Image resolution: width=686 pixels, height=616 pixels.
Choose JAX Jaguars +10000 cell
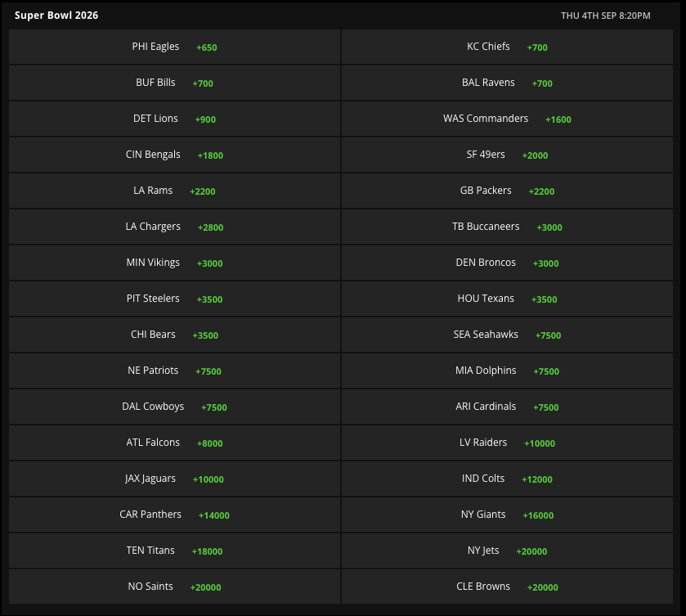[x=174, y=478]
